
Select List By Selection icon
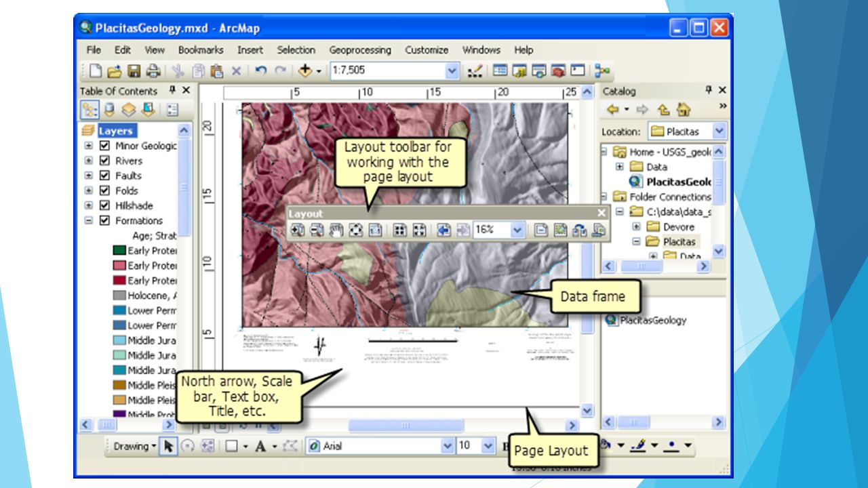149,109
